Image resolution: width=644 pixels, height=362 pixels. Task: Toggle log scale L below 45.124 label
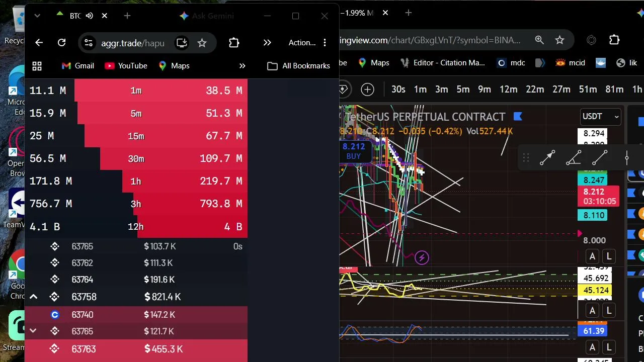point(609,310)
